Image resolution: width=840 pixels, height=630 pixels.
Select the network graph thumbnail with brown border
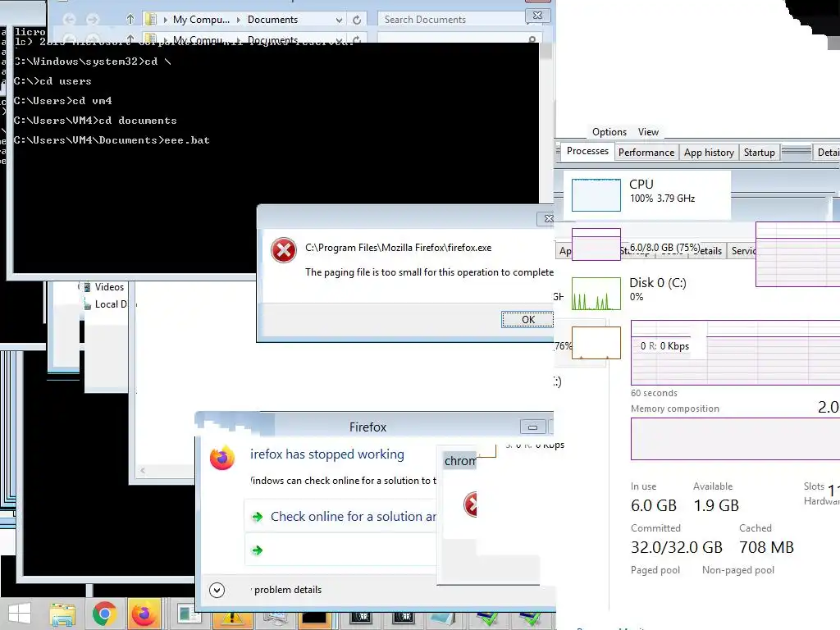coord(596,343)
